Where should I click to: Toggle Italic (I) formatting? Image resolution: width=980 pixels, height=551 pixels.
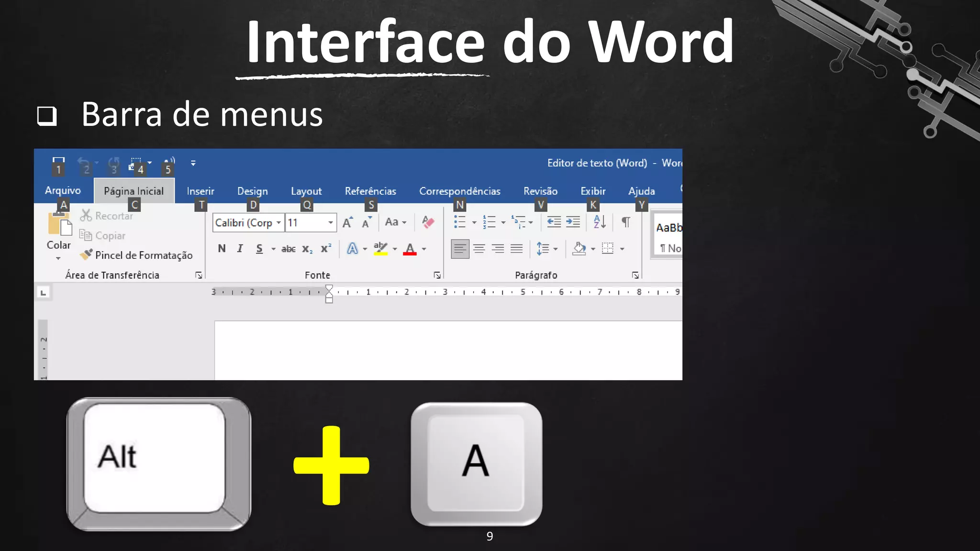click(x=240, y=248)
